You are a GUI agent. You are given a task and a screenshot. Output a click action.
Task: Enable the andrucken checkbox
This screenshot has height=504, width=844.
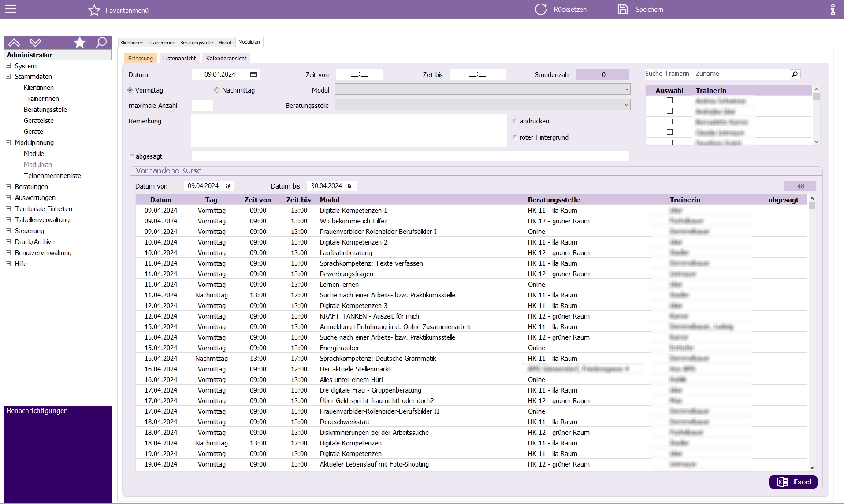(515, 121)
